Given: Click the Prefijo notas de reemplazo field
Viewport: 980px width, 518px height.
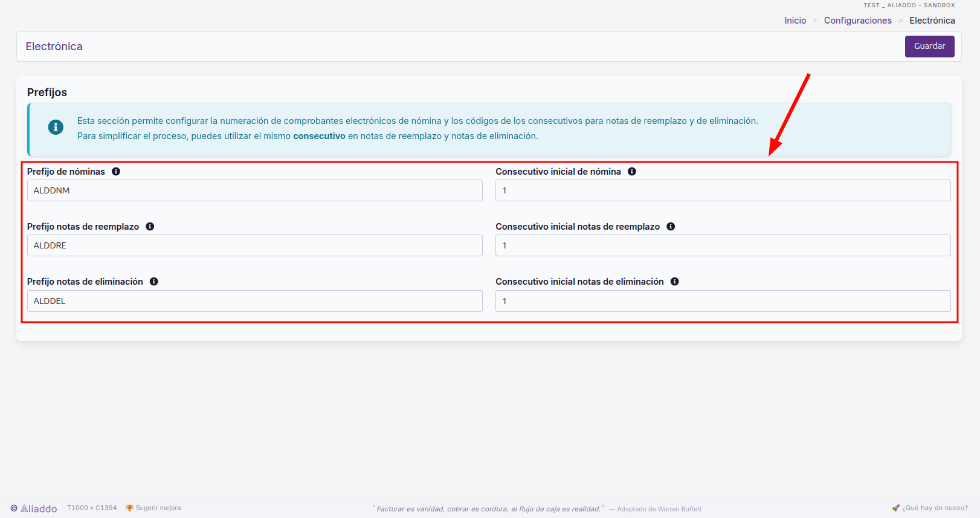Looking at the screenshot, I should (x=255, y=245).
